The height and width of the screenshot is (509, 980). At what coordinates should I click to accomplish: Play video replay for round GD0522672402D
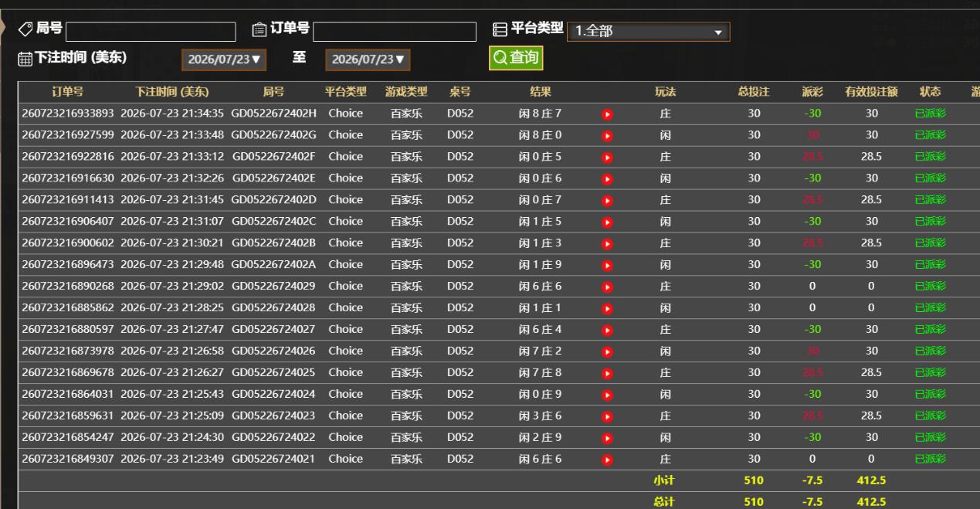607,201
